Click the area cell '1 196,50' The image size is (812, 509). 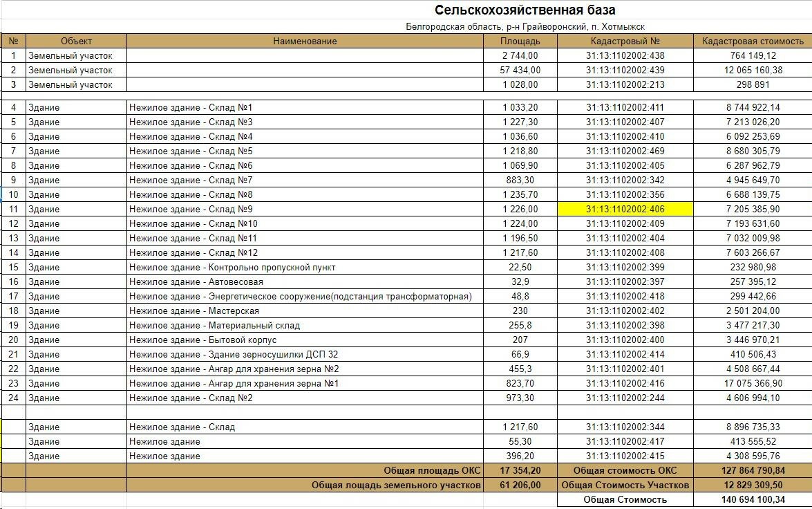520,238
